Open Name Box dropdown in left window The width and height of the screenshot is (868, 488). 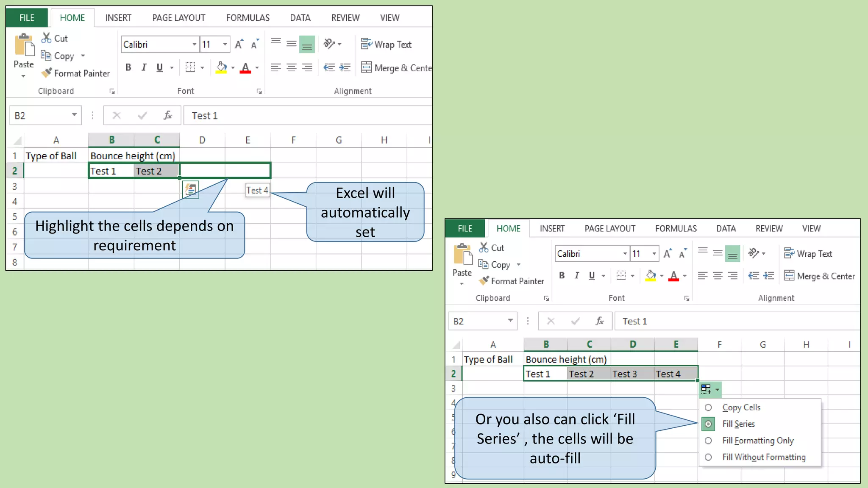pos(74,115)
